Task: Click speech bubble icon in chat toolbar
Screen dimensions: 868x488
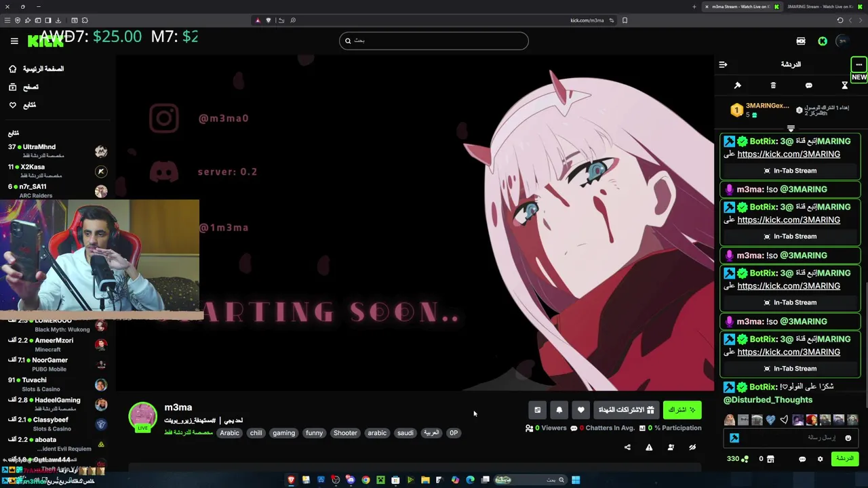Action: click(x=808, y=85)
